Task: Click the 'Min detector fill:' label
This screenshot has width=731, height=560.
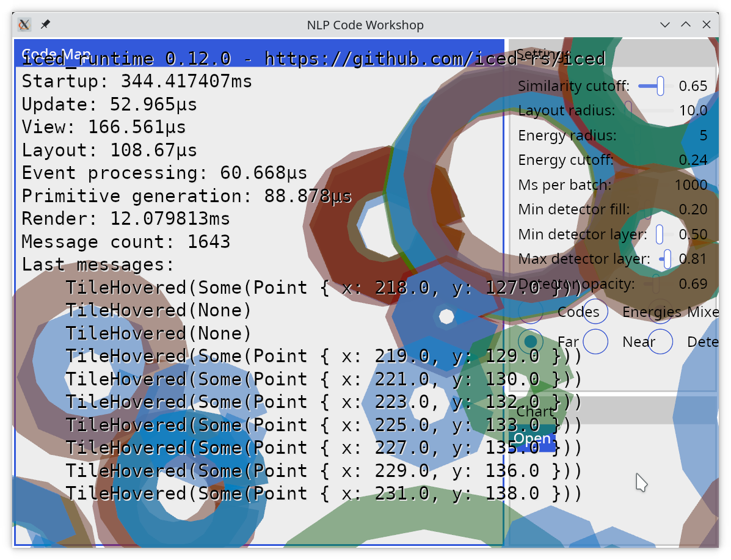Action: (574, 209)
